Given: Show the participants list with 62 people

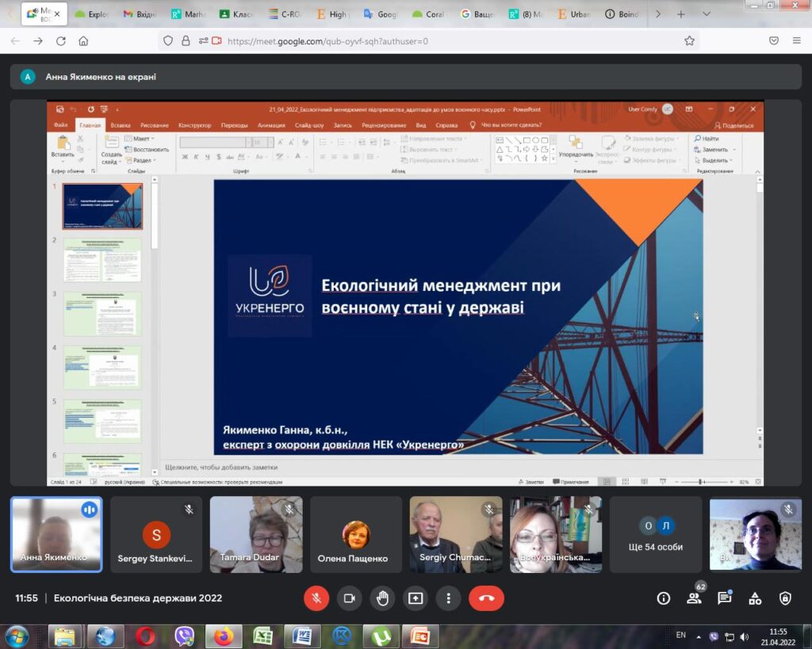Looking at the screenshot, I should [694, 598].
